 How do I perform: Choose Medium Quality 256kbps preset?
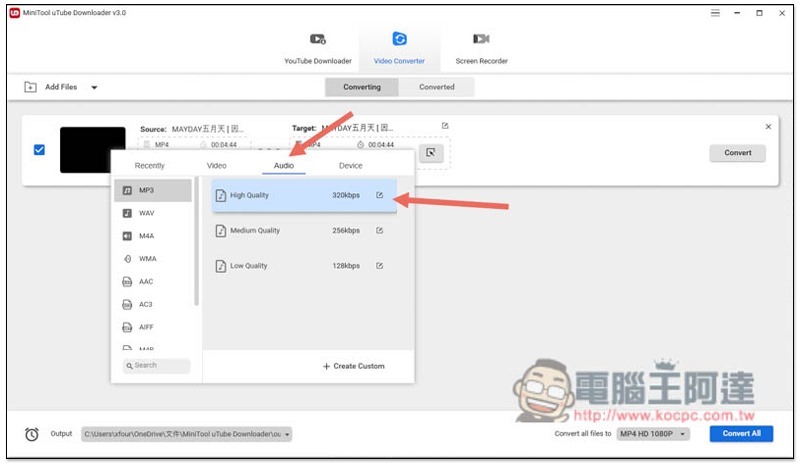coord(304,230)
